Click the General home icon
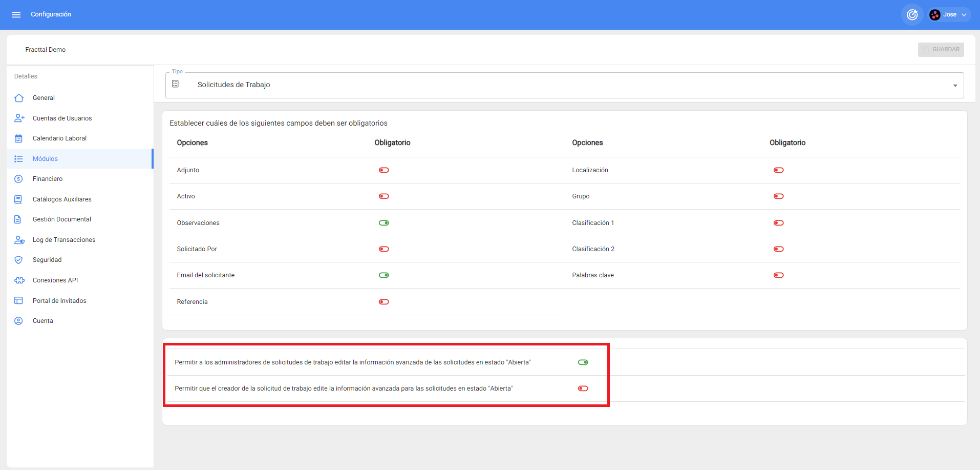 click(x=19, y=98)
